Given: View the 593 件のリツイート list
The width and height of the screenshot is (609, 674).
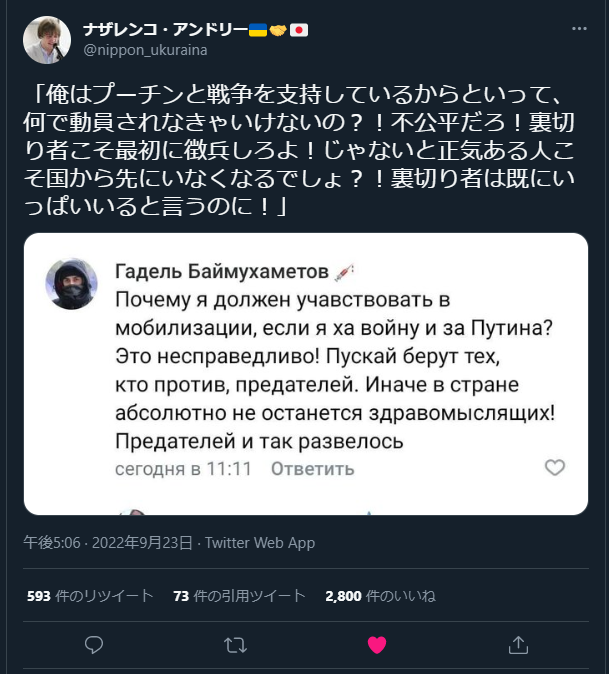Looking at the screenshot, I should [x=90, y=596].
